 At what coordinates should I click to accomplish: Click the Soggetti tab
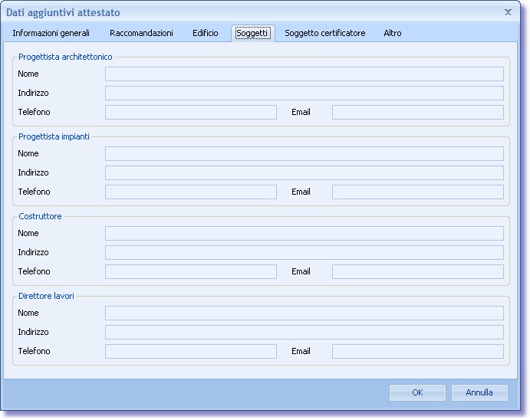click(253, 33)
